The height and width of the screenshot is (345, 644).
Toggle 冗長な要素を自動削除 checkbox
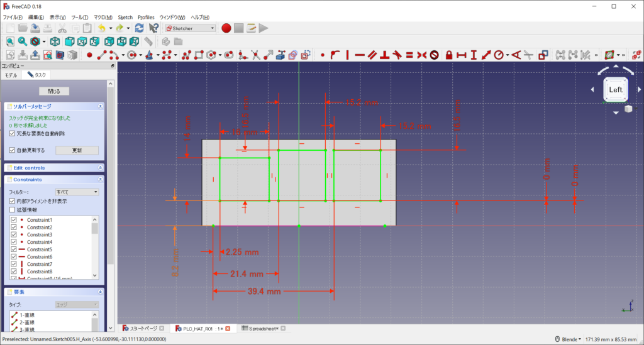(x=13, y=133)
